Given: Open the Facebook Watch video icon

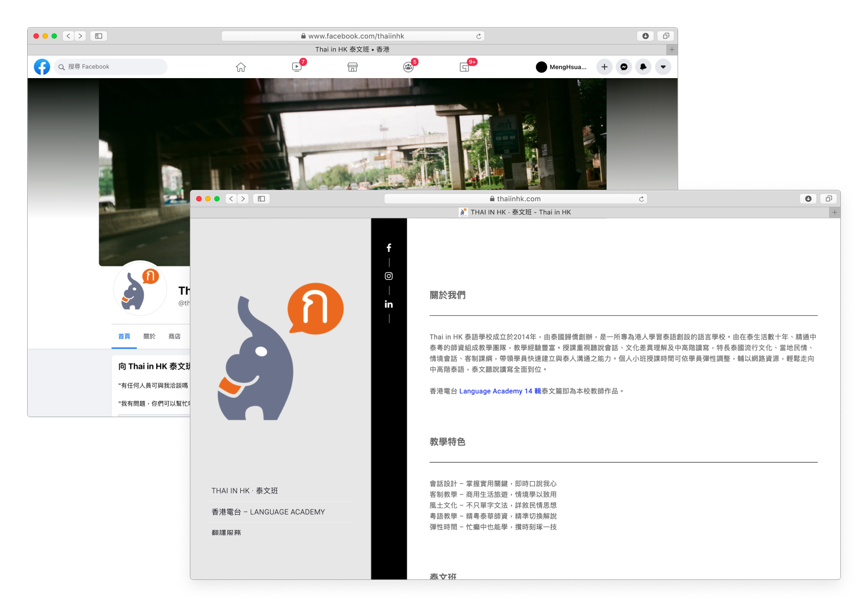Looking at the screenshot, I should point(297,67).
